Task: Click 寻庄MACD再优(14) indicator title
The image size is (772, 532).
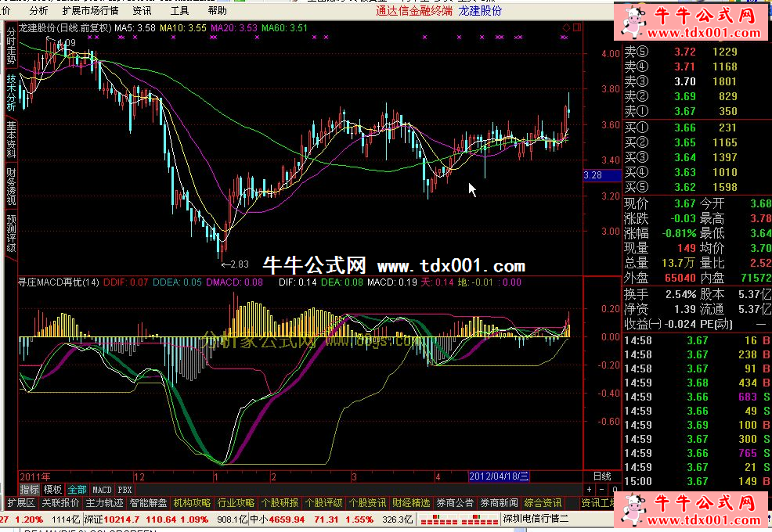Action: [59, 282]
